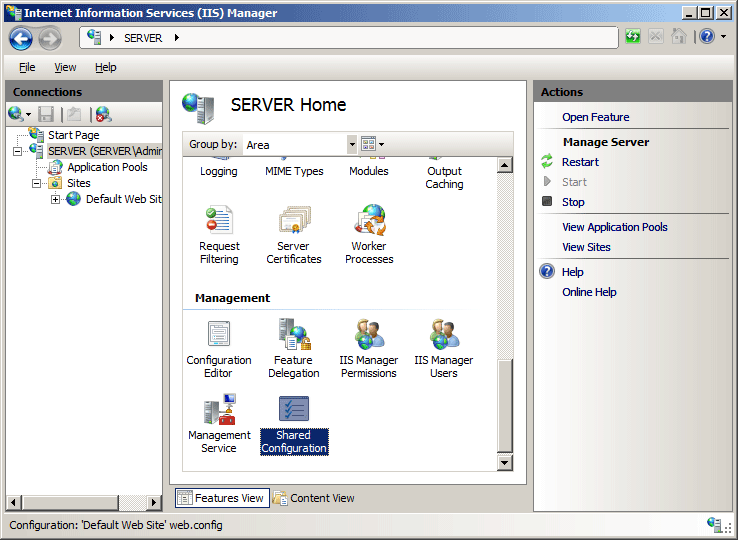Select Application Pools in the Connections tree
The height and width of the screenshot is (540, 738).
(107, 167)
